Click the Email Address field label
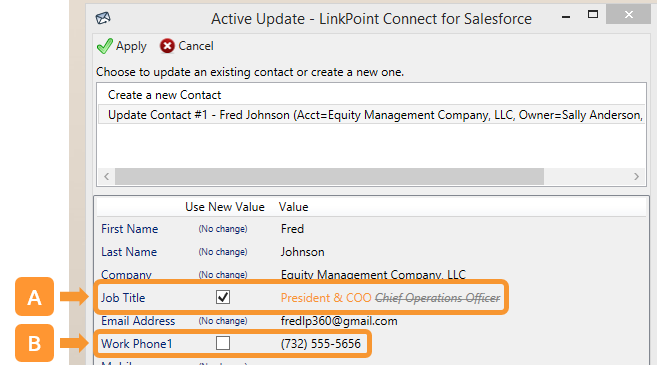 138,321
